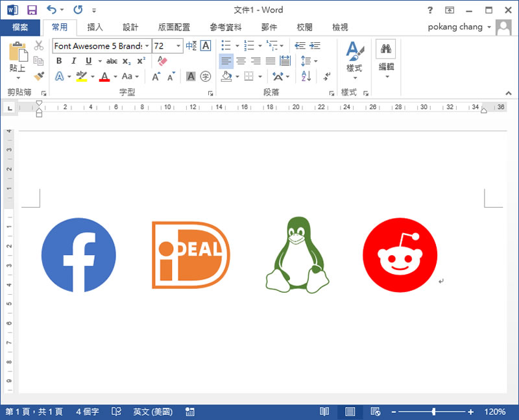
Task: Select align left
Action: pos(226,61)
